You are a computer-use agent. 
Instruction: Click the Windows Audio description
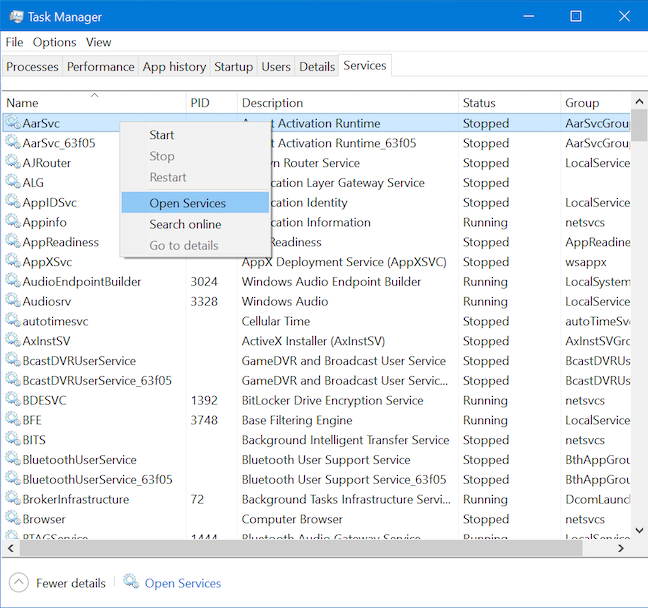285,301
